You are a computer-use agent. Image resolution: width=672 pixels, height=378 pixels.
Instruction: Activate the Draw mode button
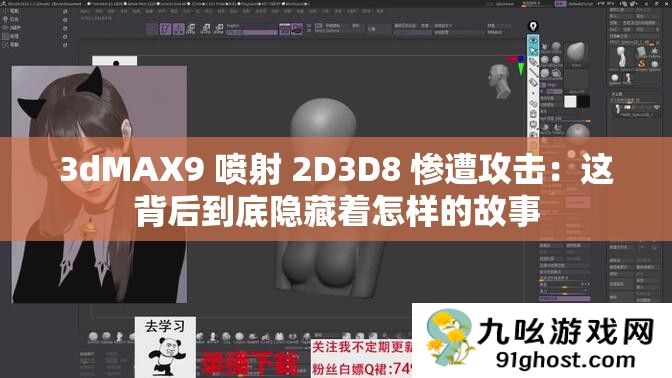pyautogui.click(x=179, y=29)
